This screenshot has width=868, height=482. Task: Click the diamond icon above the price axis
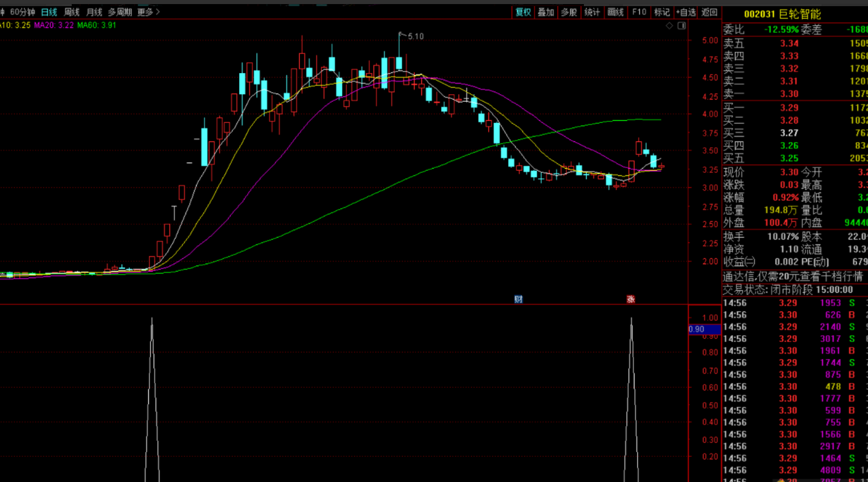(670, 25)
